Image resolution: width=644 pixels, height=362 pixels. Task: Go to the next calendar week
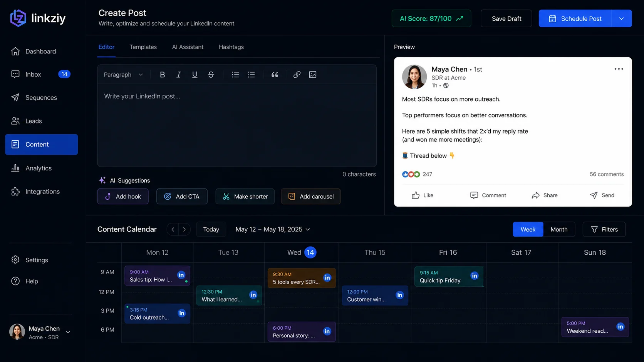click(184, 229)
